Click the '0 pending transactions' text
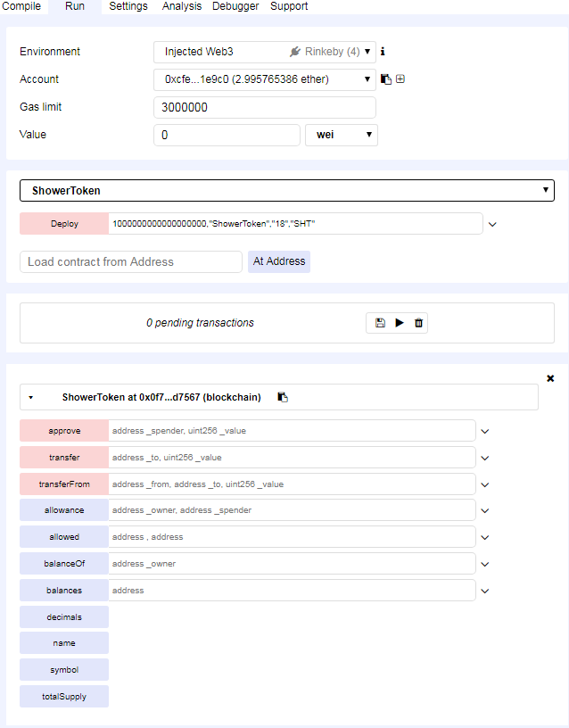Image resolution: width=569 pixels, height=728 pixels. pyautogui.click(x=200, y=323)
